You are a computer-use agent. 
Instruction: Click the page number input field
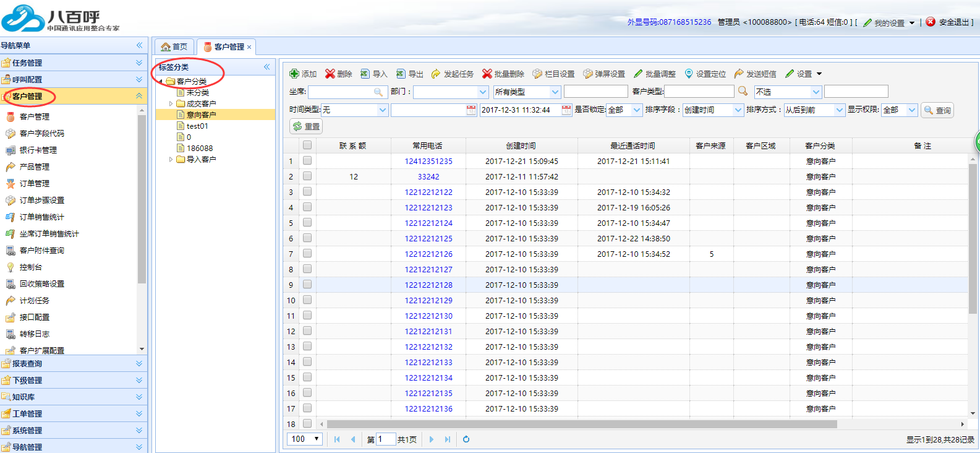[386, 439]
